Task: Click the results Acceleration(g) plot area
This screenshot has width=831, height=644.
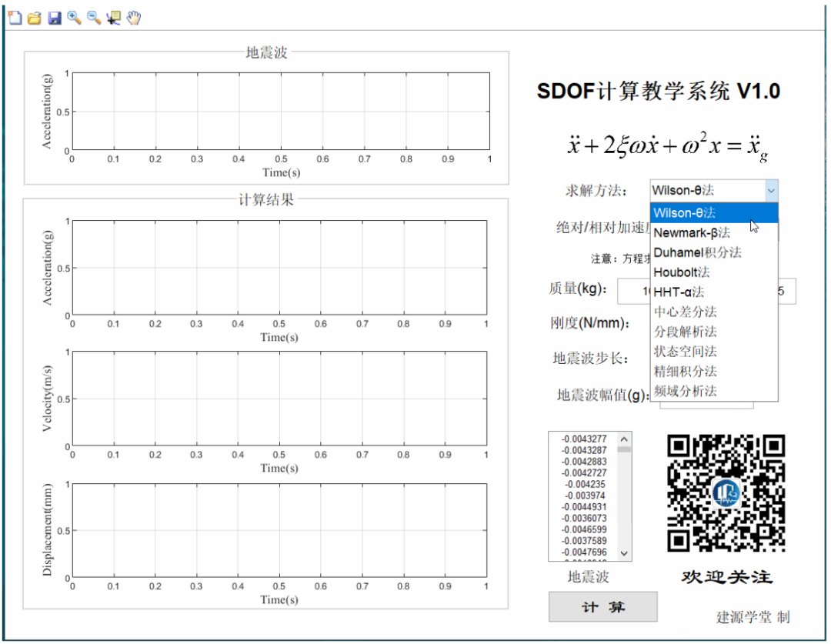Action: [x=279, y=268]
